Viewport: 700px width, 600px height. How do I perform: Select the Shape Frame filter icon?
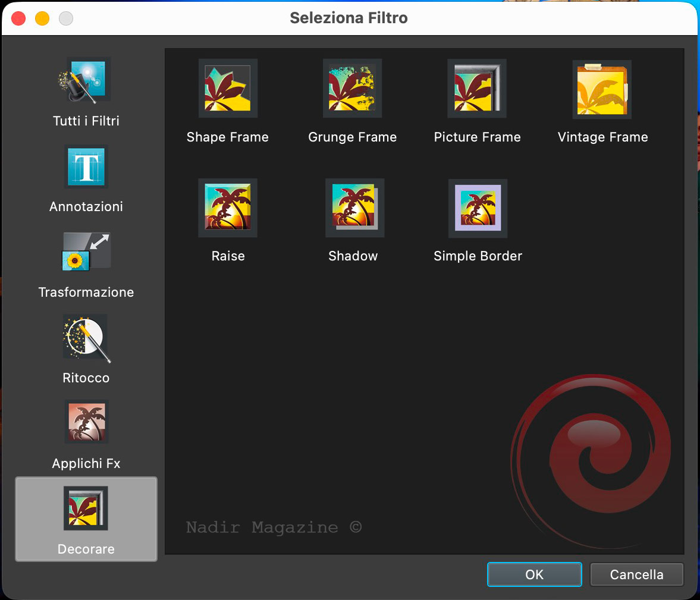tap(227, 88)
